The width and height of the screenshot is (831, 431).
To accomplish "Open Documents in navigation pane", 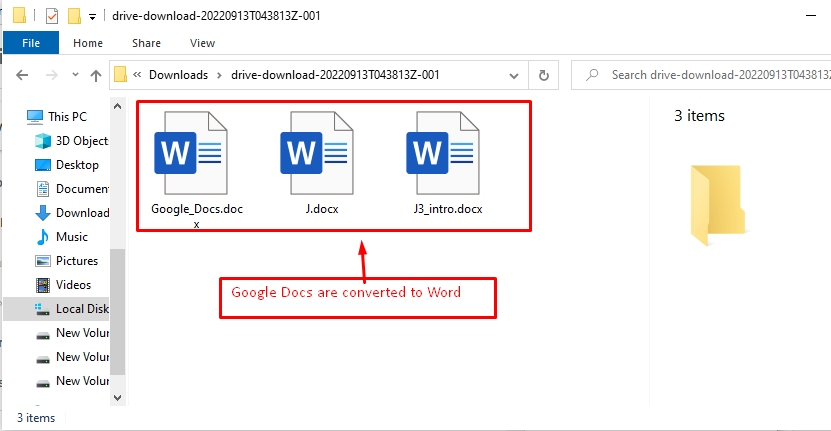I will [71, 189].
